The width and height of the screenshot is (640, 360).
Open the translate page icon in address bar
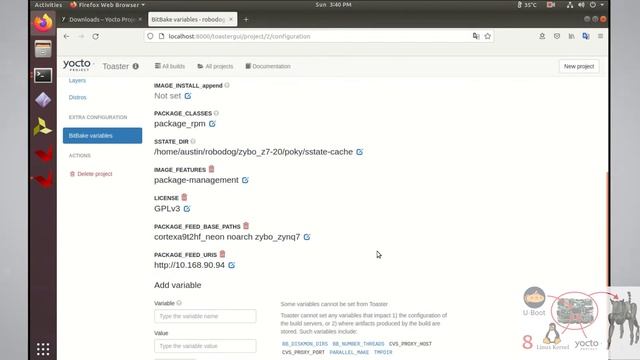pyautogui.click(x=476, y=36)
